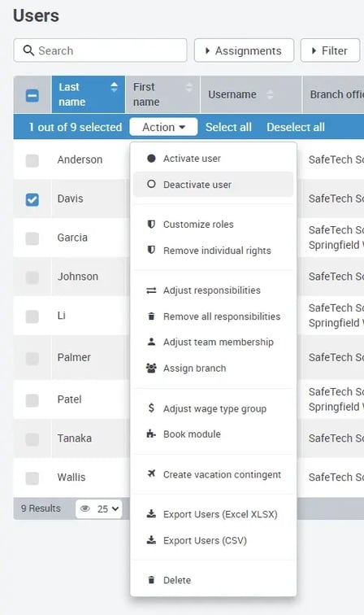Select Assign branch menu entry
364x615 pixels.
click(x=213, y=368)
